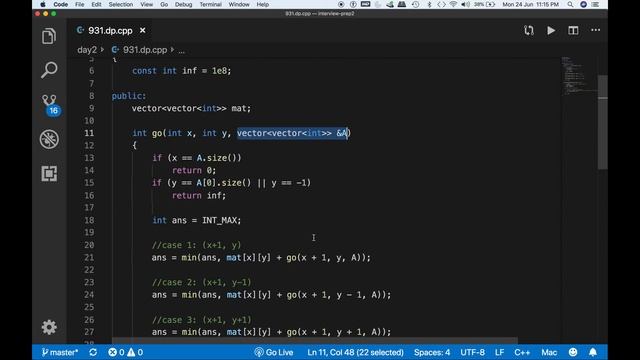Open the Selection menu
The image size is (640, 360).
point(121,4)
